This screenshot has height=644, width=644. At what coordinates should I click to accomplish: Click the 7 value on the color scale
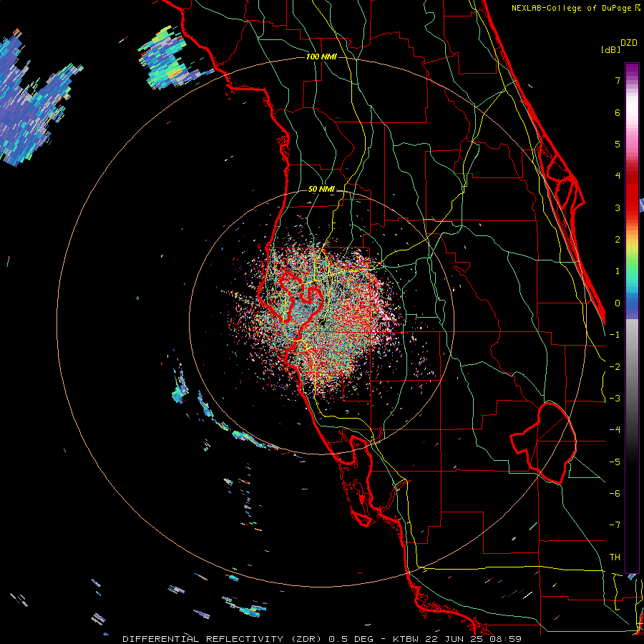pos(618,80)
